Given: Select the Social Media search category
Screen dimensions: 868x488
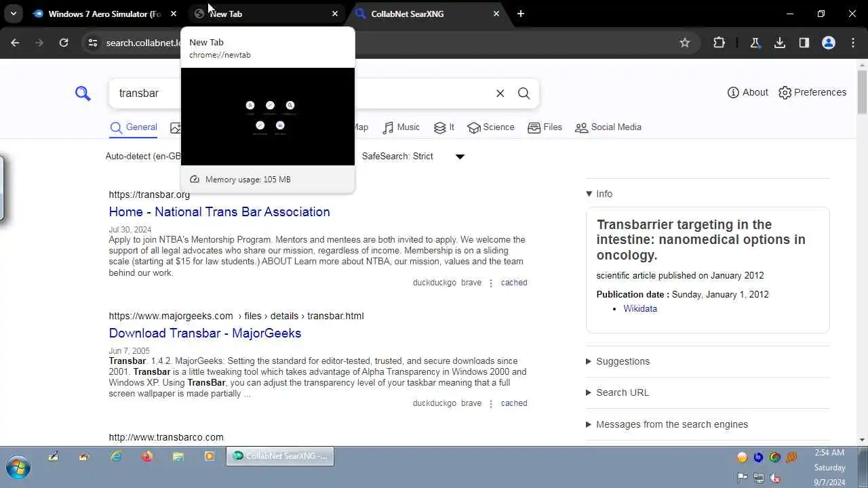Looking at the screenshot, I should pyautogui.click(x=608, y=127).
